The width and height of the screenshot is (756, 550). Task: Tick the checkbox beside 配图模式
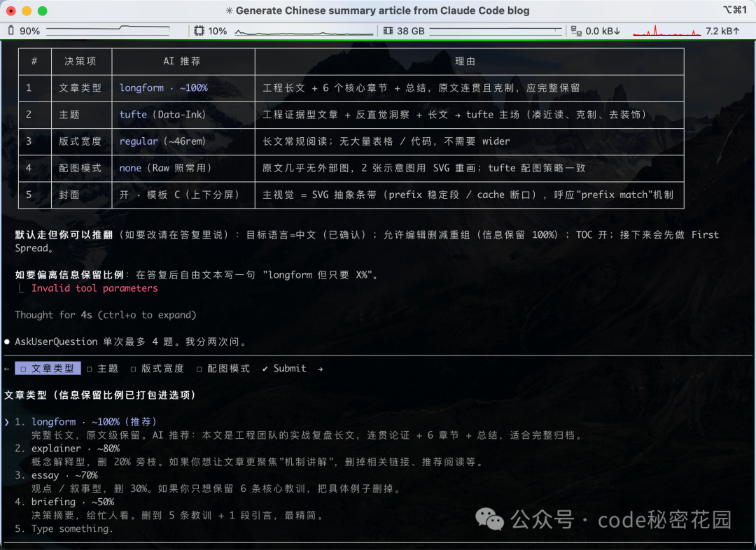199,369
